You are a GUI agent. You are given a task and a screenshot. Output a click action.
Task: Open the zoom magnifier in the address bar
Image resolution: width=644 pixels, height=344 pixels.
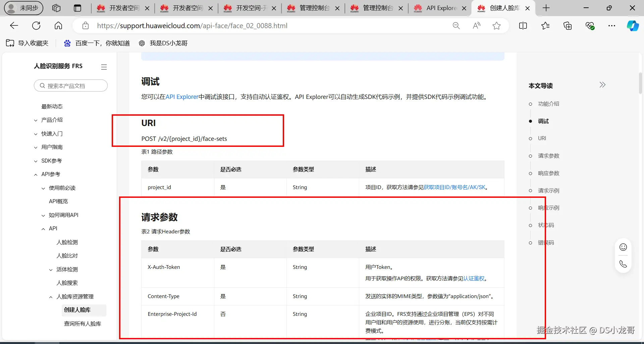[456, 25]
